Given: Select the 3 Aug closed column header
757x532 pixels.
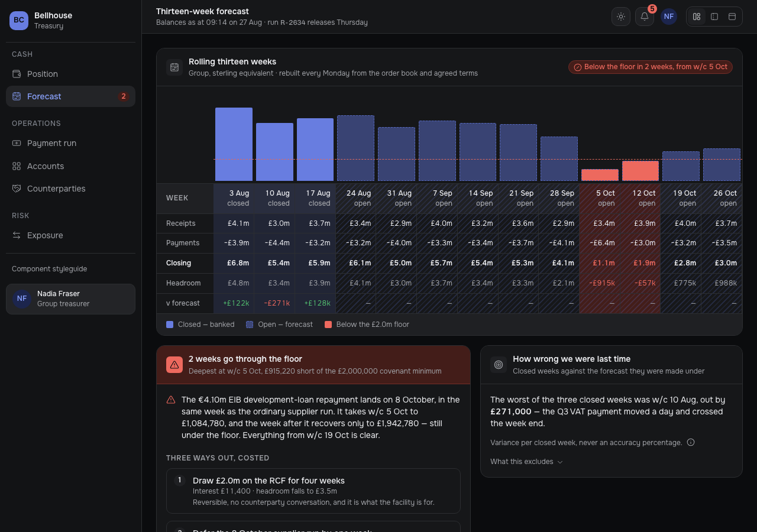Looking at the screenshot, I should pyautogui.click(x=234, y=198).
